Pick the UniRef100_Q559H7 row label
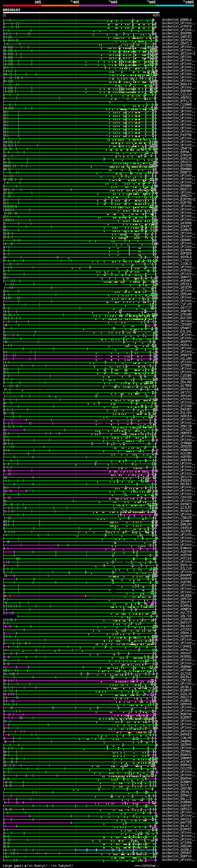 [177, 853]
